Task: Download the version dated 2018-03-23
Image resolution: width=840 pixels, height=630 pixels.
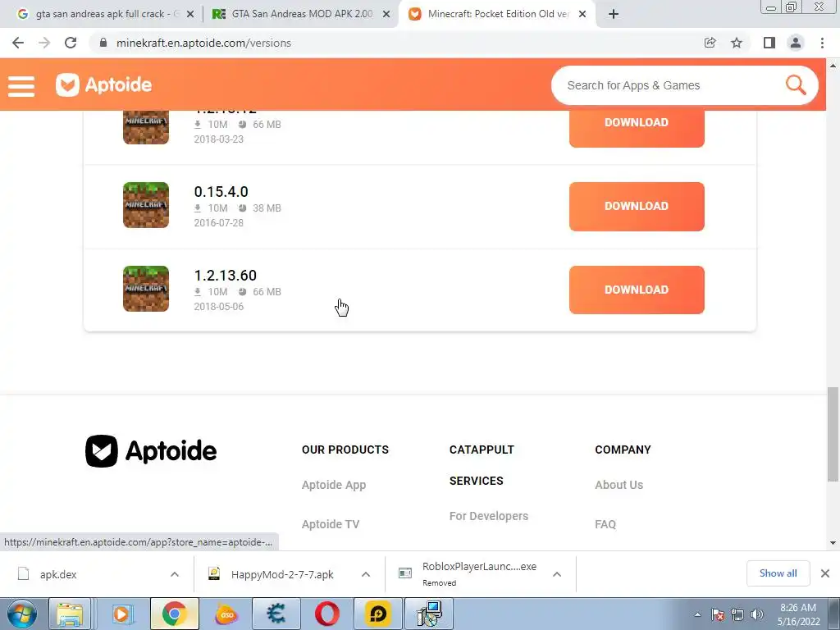Action: [637, 128]
